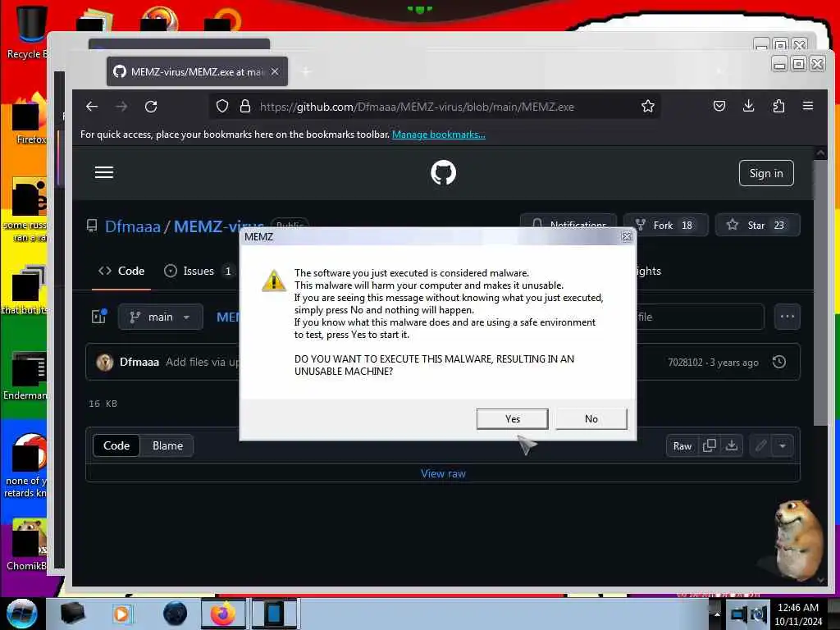Click the Firefox forward arrow
Viewport: 840px width, 630px height.
pos(121,106)
